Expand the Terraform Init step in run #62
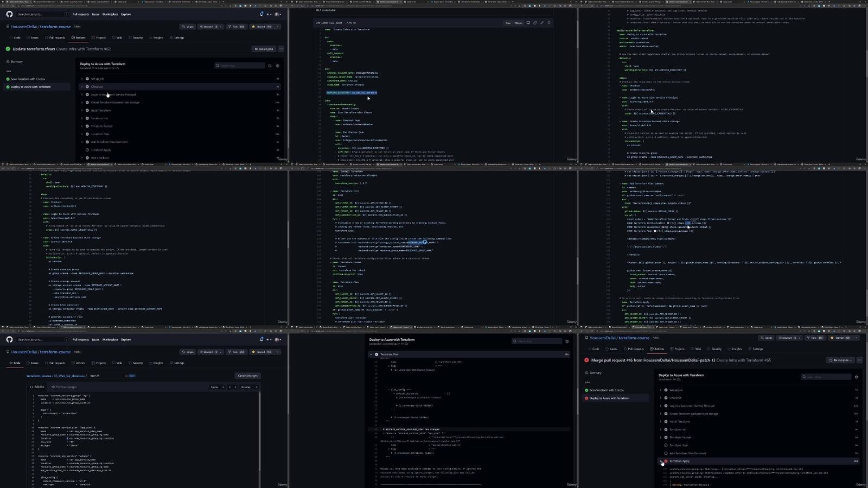 coord(82,118)
